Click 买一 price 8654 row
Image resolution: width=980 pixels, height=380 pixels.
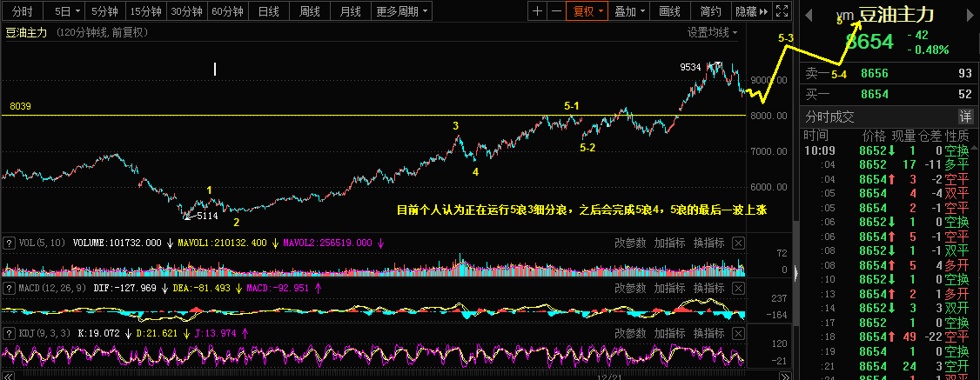[x=889, y=94]
